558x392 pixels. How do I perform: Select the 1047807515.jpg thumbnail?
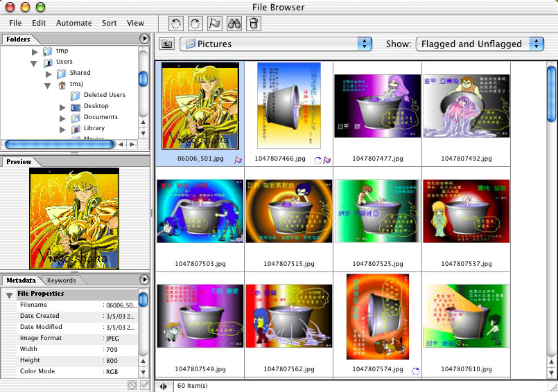pos(288,212)
